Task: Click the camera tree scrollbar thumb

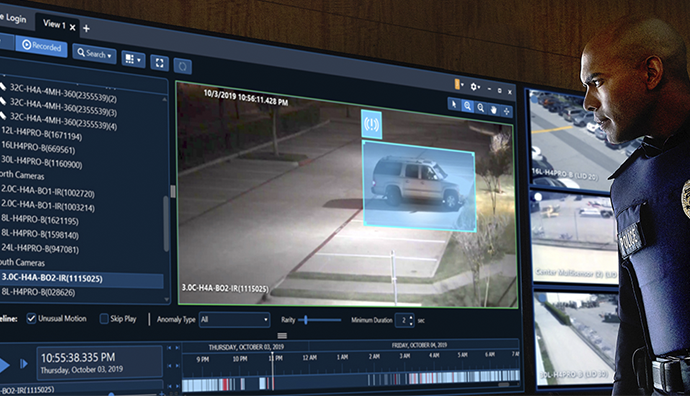Action: 166,223
